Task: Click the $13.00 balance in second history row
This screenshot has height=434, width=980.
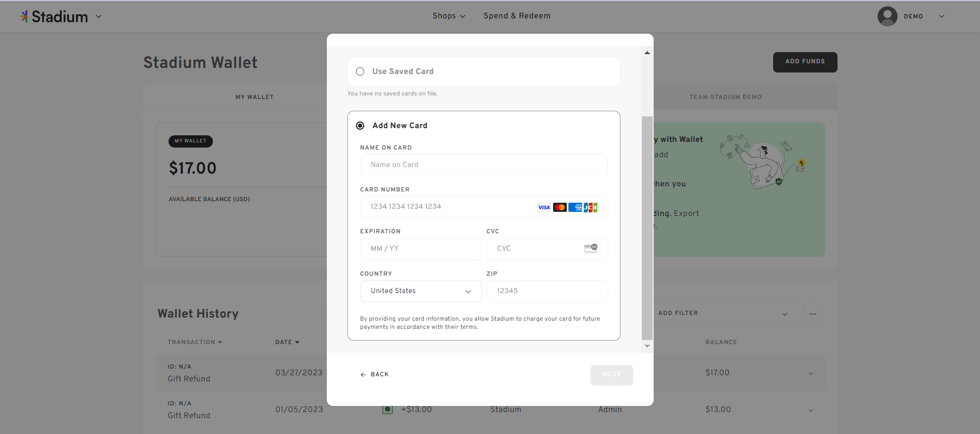Action: pos(718,409)
